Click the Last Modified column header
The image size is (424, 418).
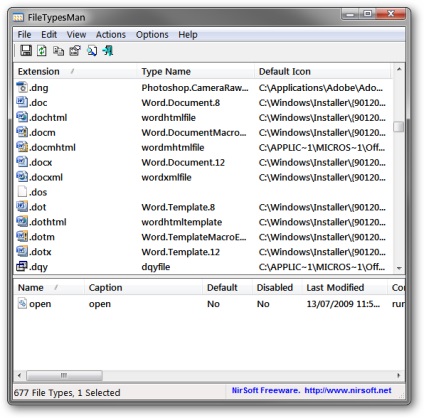(x=345, y=287)
